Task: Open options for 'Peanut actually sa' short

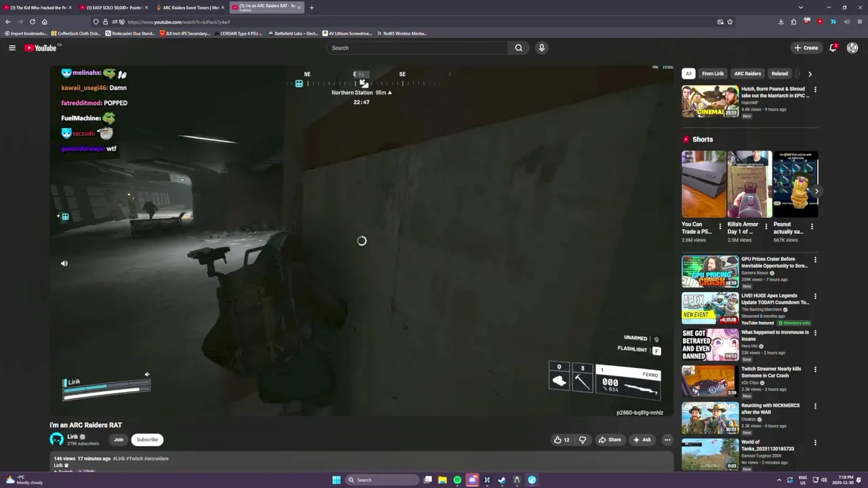Action: 812,226
